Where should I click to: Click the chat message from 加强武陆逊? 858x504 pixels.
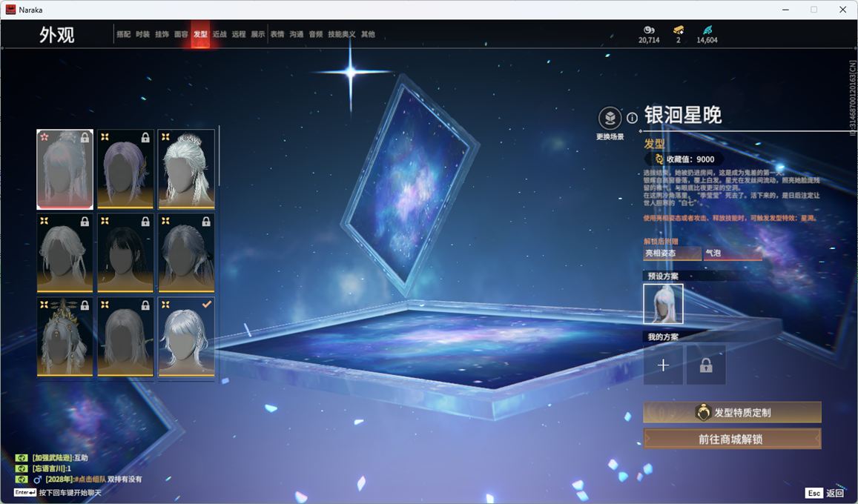point(59,458)
